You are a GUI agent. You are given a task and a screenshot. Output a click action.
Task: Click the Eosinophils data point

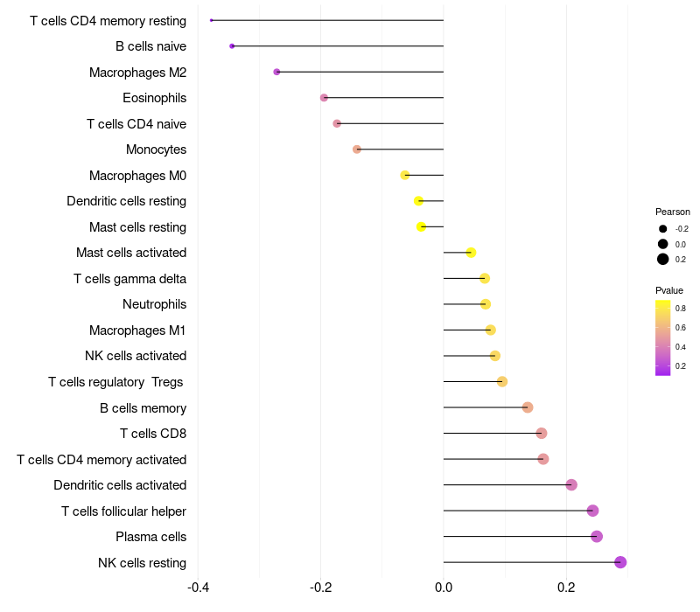click(x=324, y=98)
